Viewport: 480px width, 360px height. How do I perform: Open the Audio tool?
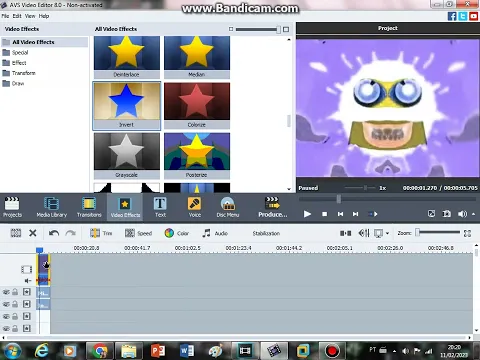coord(215,233)
